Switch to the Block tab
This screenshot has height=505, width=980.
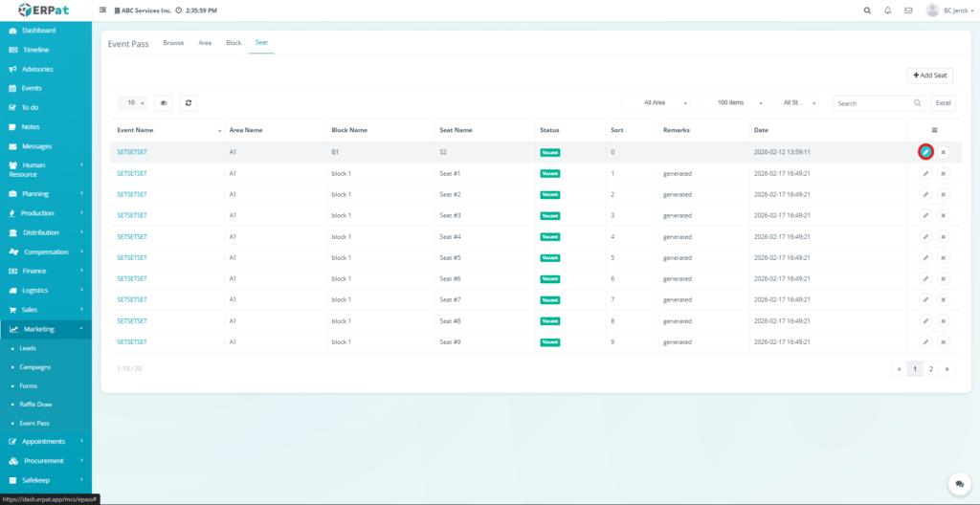234,43
